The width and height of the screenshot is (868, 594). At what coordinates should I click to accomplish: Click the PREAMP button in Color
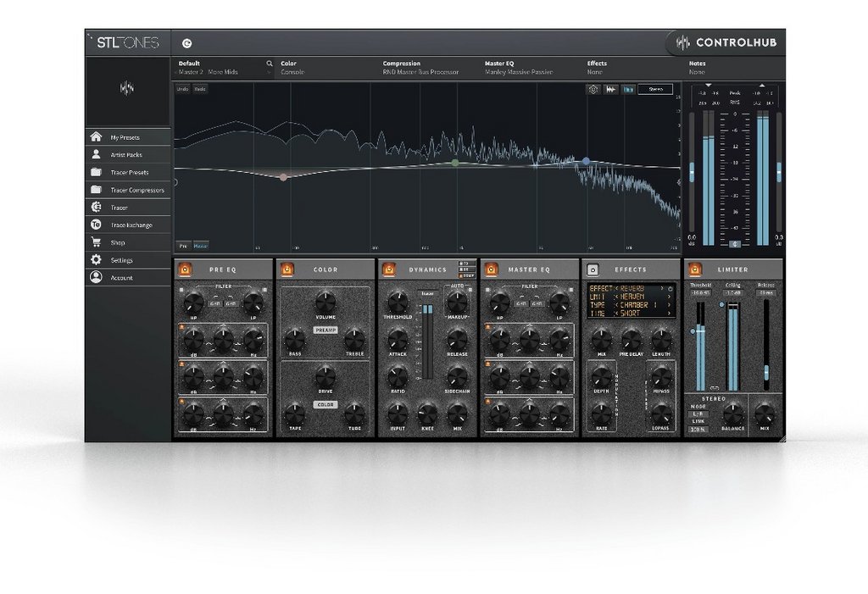(x=325, y=330)
